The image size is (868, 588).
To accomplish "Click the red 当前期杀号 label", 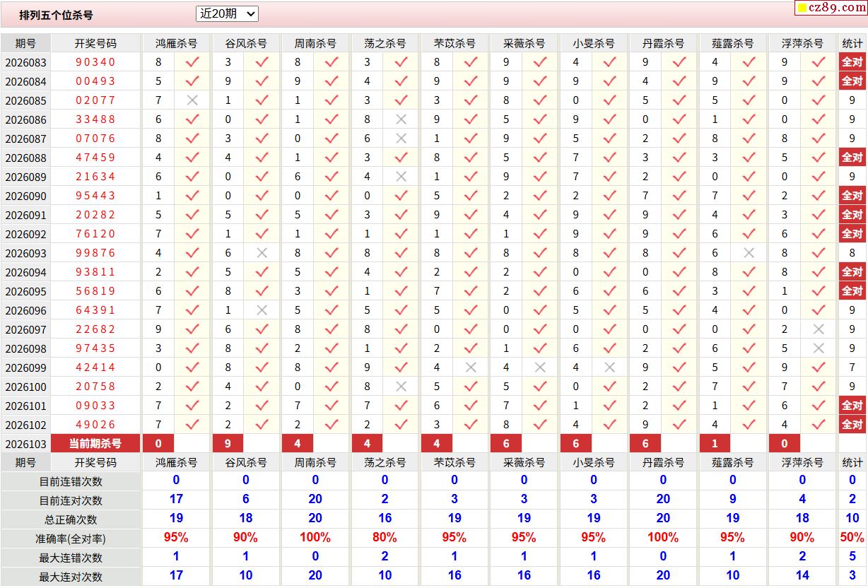I will pos(95,444).
